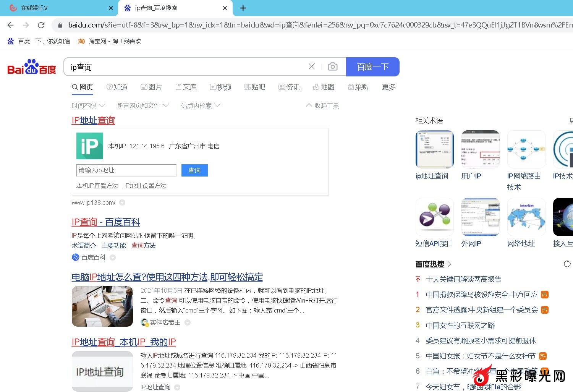Reload the page with refresh icon
The height and width of the screenshot is (392, 573).
point(41,25)
